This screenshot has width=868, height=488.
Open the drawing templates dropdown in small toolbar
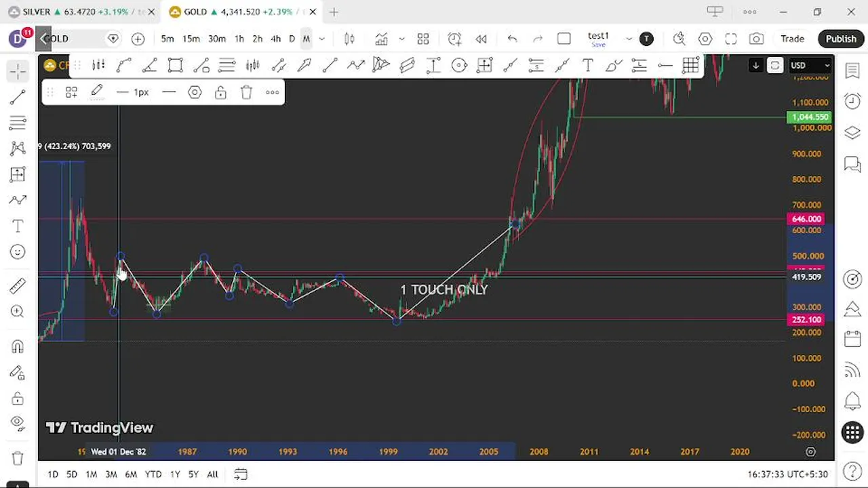(71, 92)
